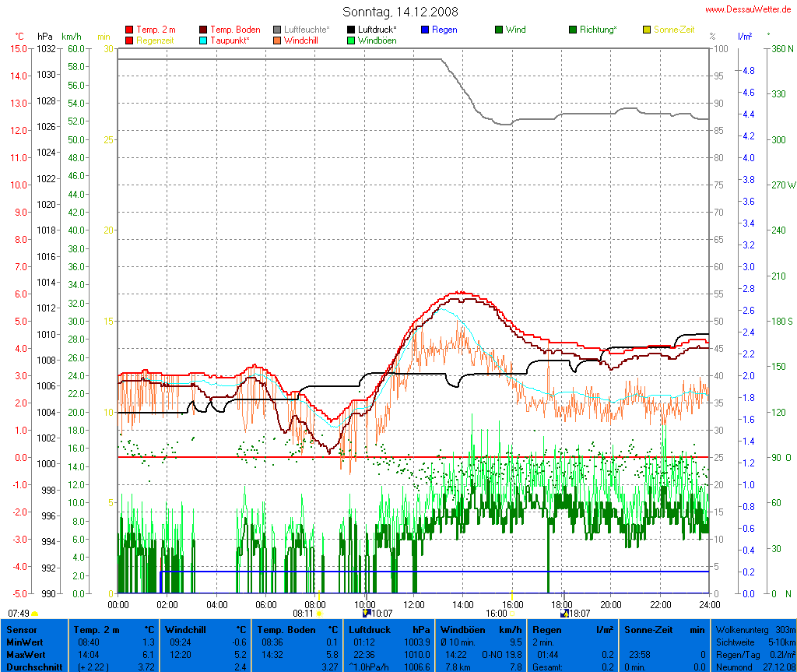This screenshot has width=797, height=672.
Task: Open the www.DessauWetter.de link
Action: (x=750, y=9)
